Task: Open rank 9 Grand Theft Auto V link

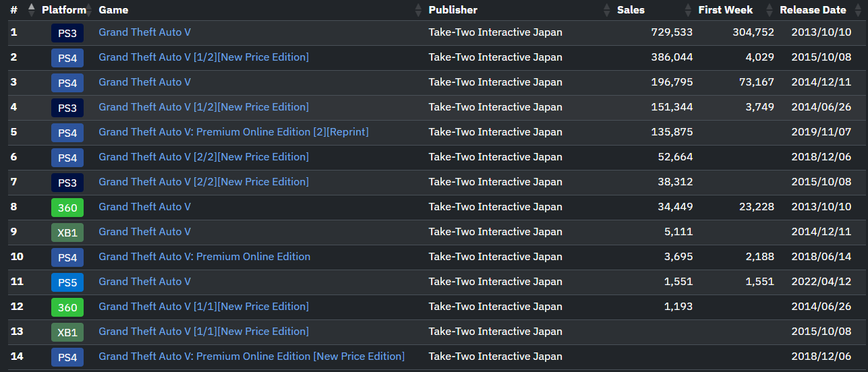Action: point(145,232)
